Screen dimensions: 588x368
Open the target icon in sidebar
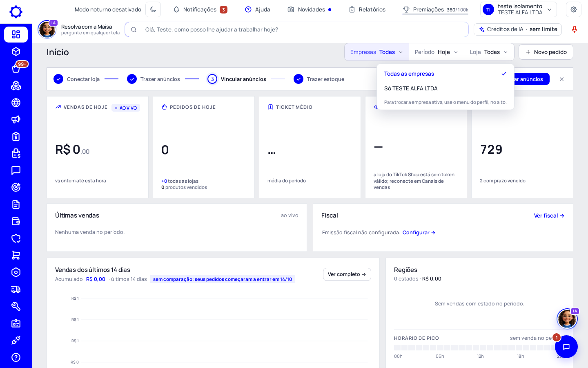(x=16, y=187)
